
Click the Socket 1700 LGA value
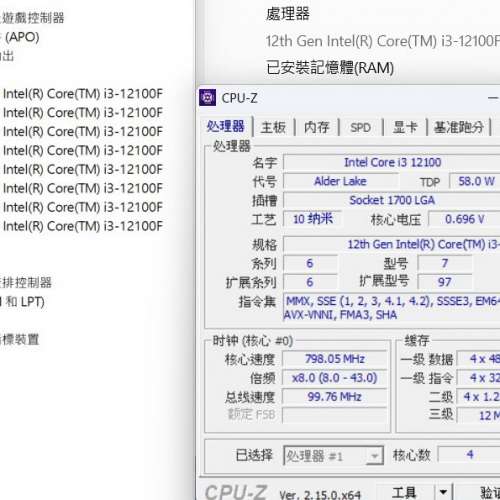click(x=392, y=200)
